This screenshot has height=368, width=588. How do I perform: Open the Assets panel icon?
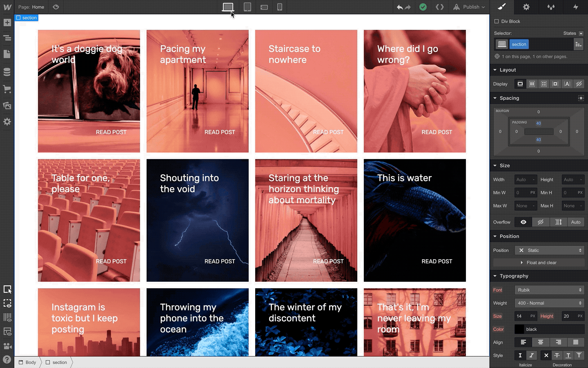coord(7,105)
